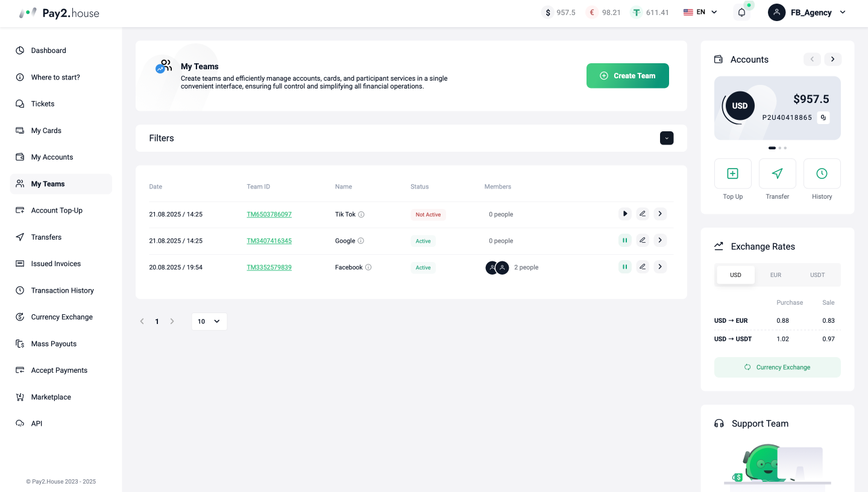
Task: Open Transaction History in sidebar
Action: click(x=61, y=290)
